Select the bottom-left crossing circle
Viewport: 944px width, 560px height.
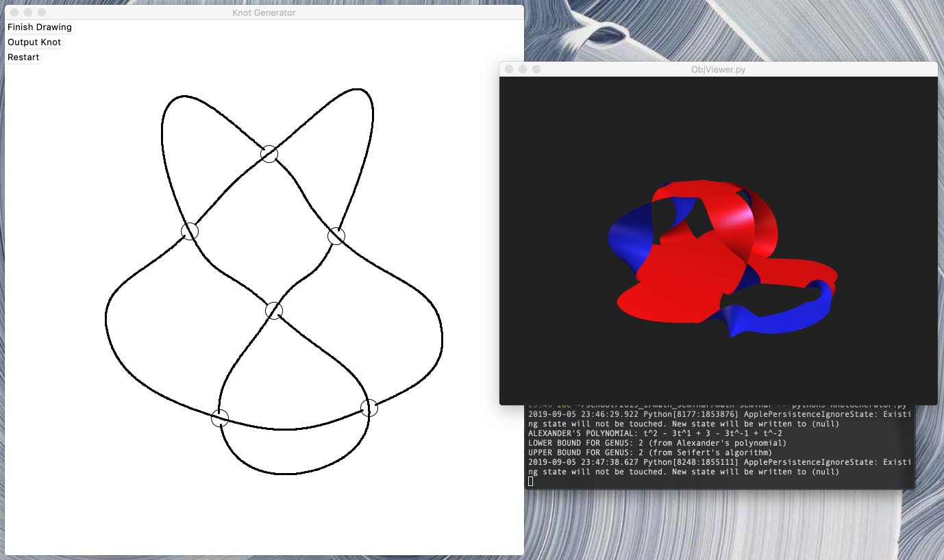(x=220, y=418)
